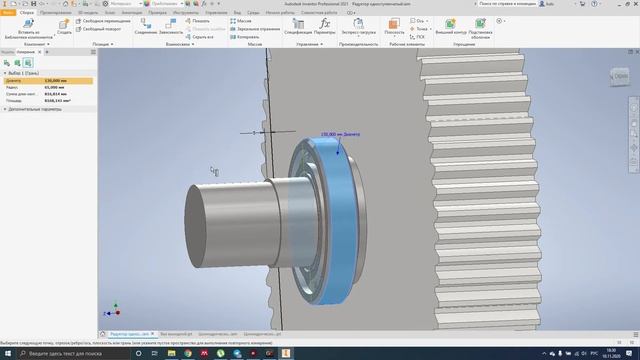The image size is (640, 360).
Task: Click Ось work axis tool
Action: pyautogui.click(x=417, y=21)
